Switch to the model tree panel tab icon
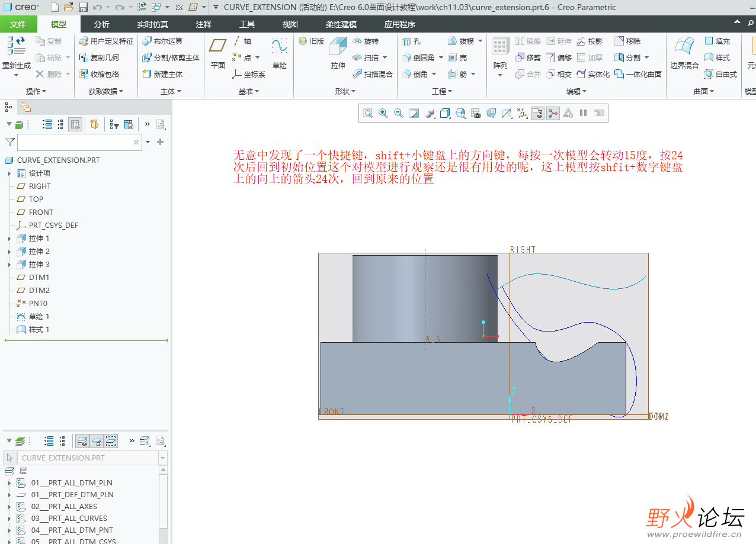 tap(8, 107)
